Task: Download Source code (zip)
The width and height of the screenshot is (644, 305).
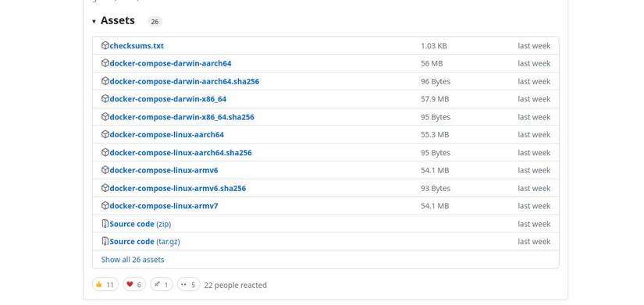Action: pos(140,224)
